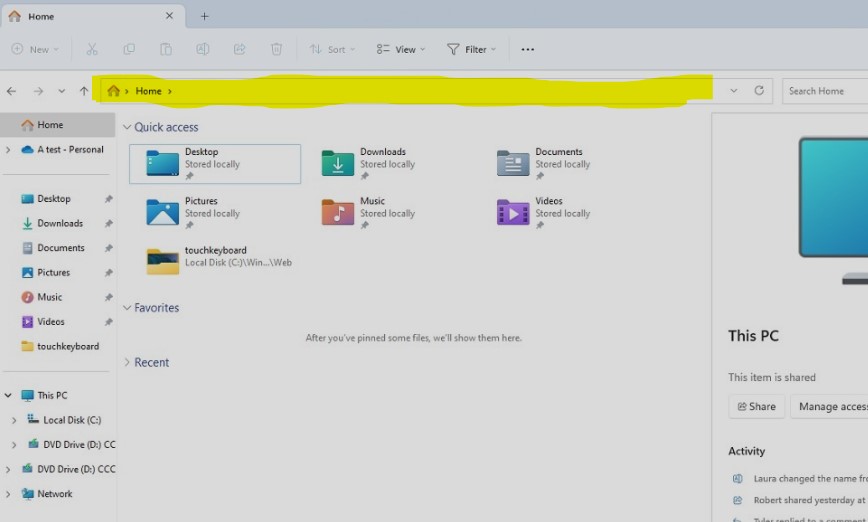This screenshot has width=868, height=522.
Task: Unpin Desktop via sidebar pin icon
Action: [108, 199]
